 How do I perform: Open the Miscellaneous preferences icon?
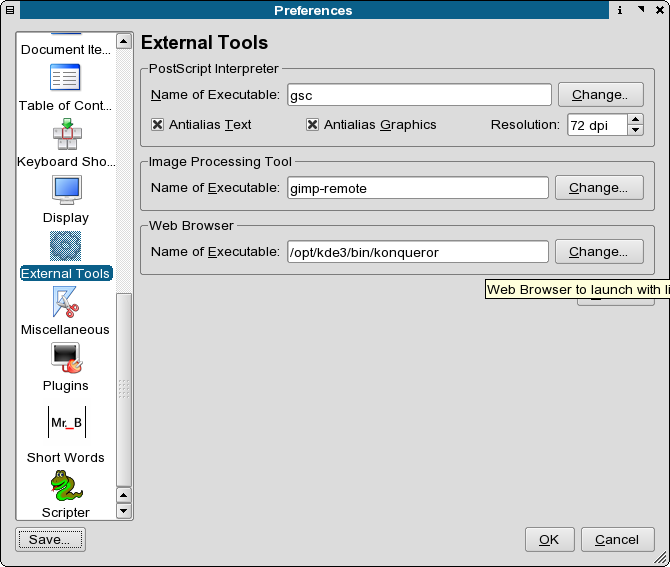point(65,302)
